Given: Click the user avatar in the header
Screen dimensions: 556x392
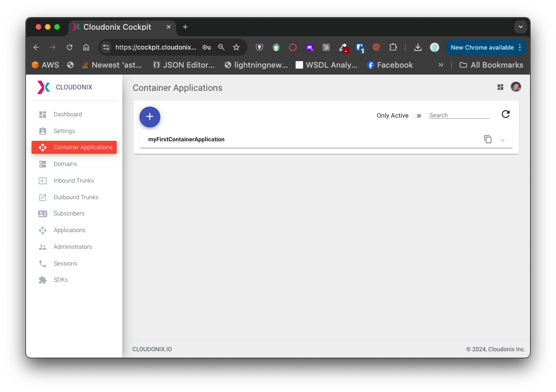Looking at the screenshot, I should pos(516,87).
